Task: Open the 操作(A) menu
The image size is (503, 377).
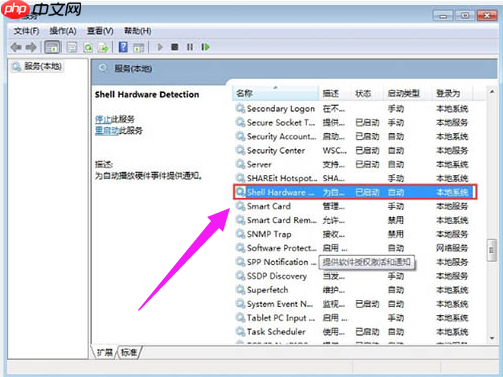Action: pos(63,31)
